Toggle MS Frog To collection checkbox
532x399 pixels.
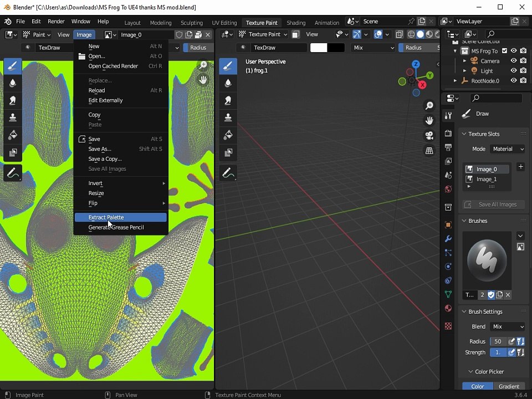click(x=504, y=51)
